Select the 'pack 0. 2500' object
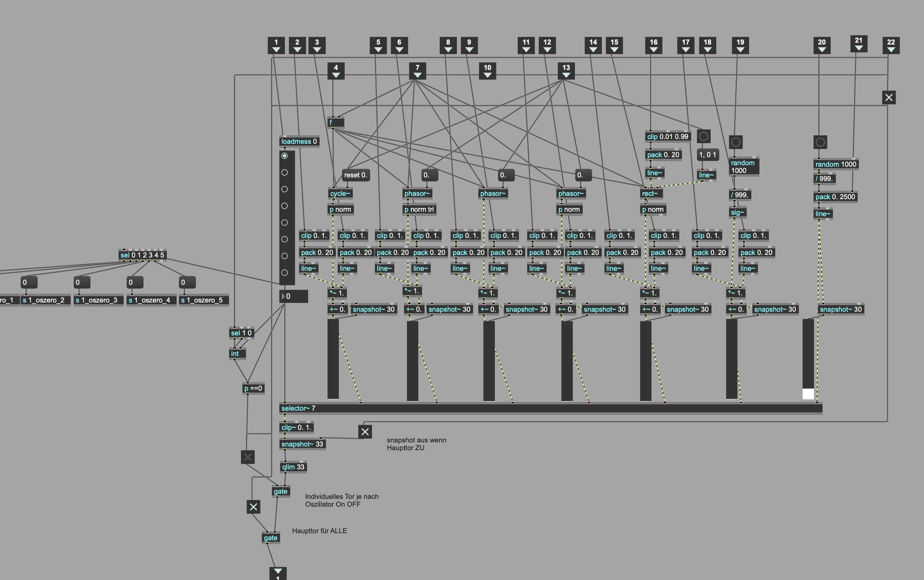 point(835,197)
